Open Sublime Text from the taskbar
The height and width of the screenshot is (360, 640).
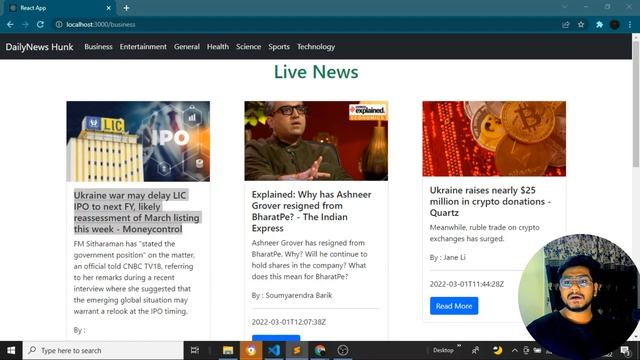297,350
